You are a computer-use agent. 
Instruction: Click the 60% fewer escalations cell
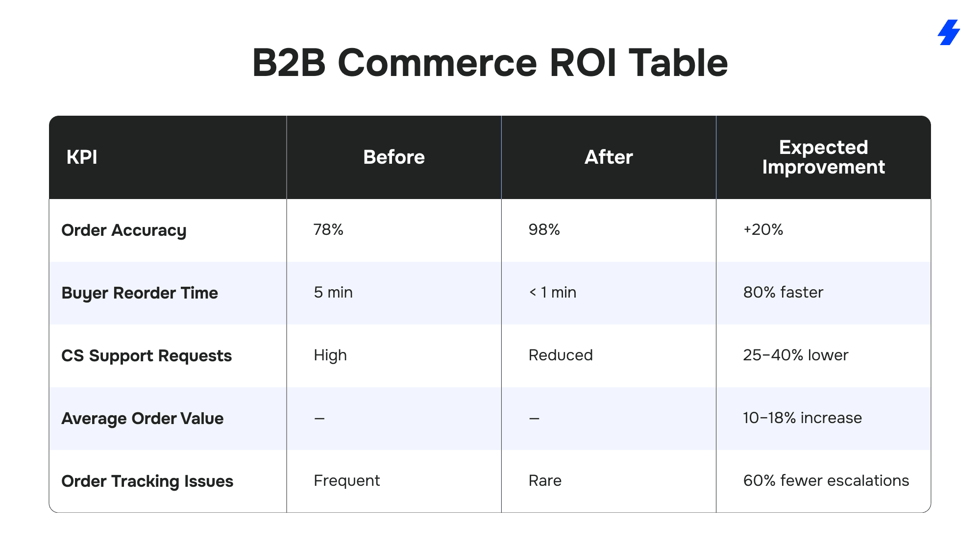[x=826, y=480]
